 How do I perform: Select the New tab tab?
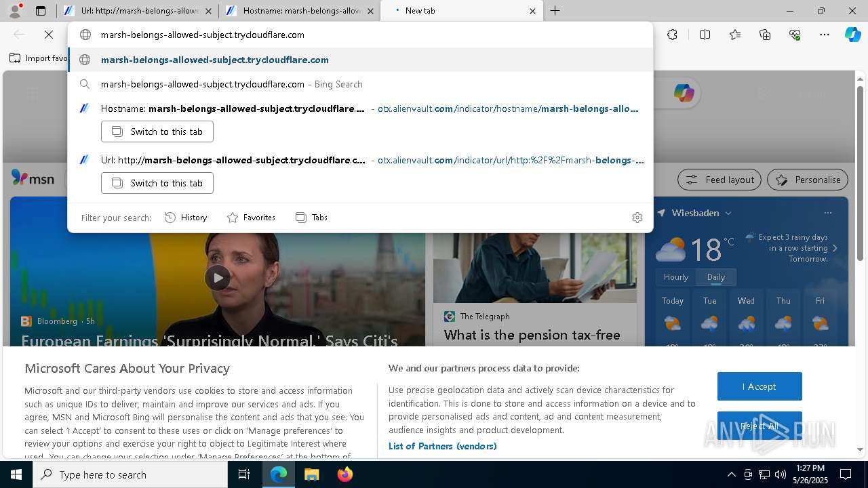pos(462,11)
